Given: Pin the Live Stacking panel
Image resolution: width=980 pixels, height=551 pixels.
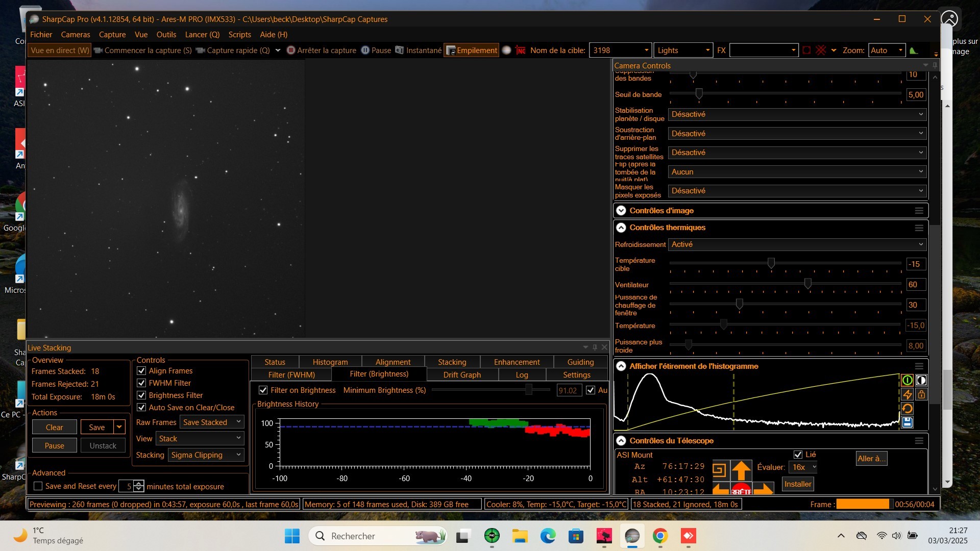Looking at the screenshot, I should (x=595, y=347).
